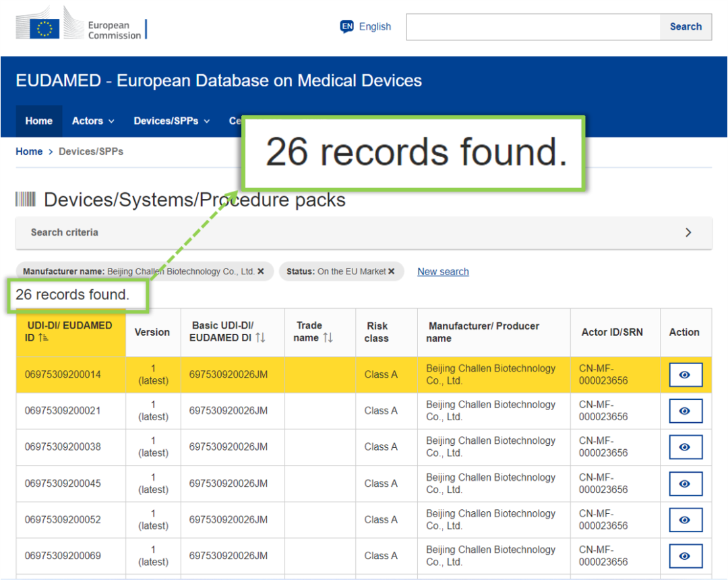
Task: Open the Devices/SPPs dropdown menu
Action: tap(172, 121)
